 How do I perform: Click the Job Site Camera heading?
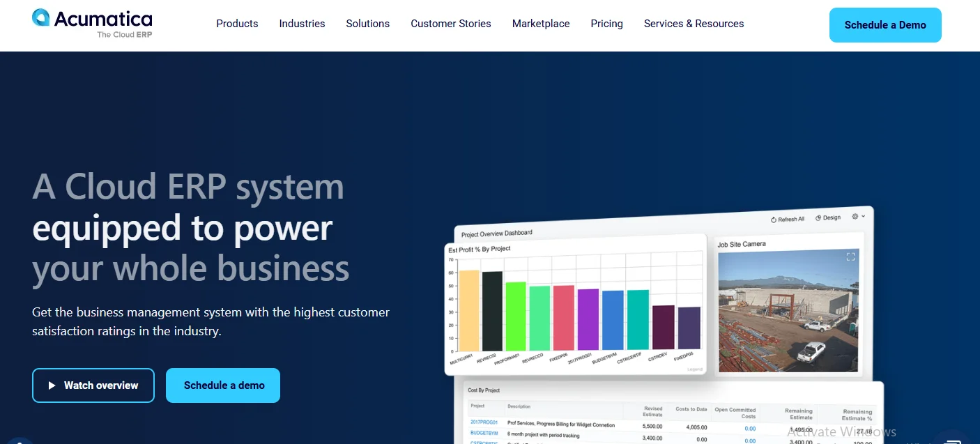click(742, 244)
